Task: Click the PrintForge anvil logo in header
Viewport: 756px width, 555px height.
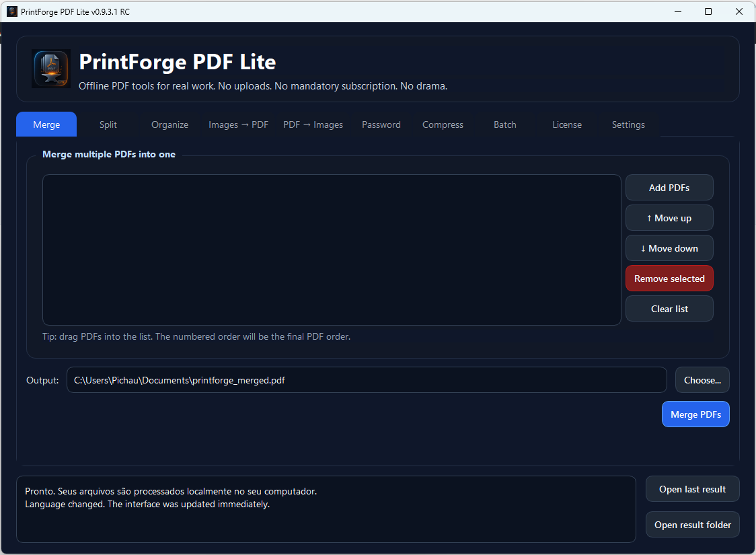Action: (51, 69)
